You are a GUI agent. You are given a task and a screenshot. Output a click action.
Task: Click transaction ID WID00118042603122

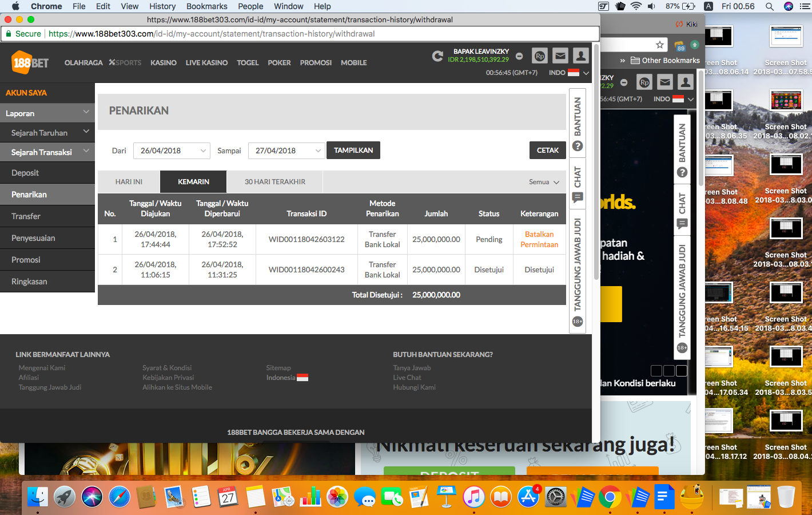(307, 239)
